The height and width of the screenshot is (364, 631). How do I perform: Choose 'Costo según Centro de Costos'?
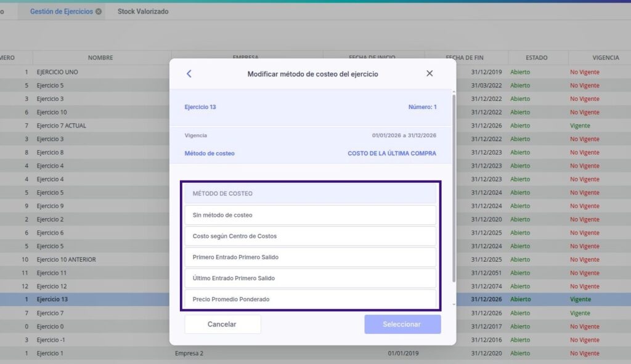(310, 236)
